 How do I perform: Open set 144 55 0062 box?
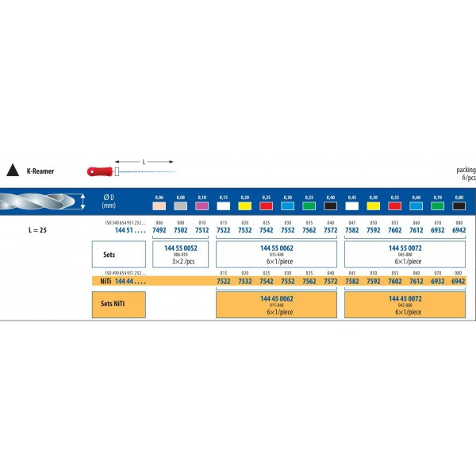click(x=277, y=255)
